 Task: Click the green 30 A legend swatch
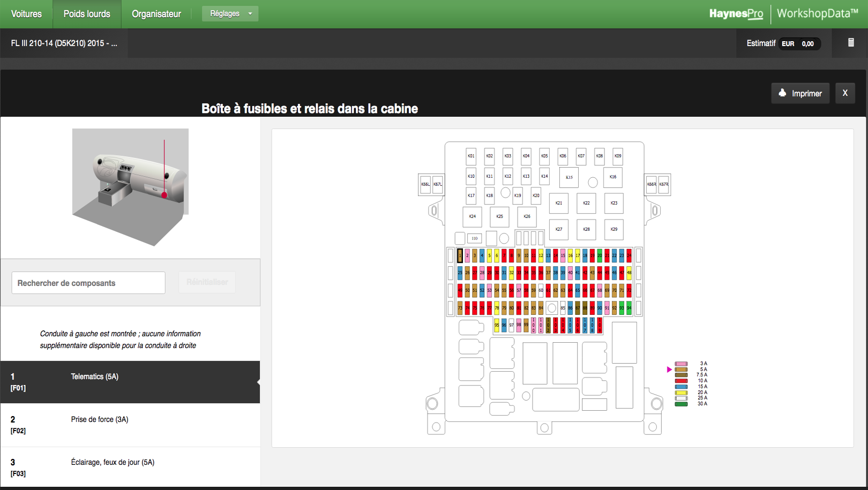pos(681,404)
